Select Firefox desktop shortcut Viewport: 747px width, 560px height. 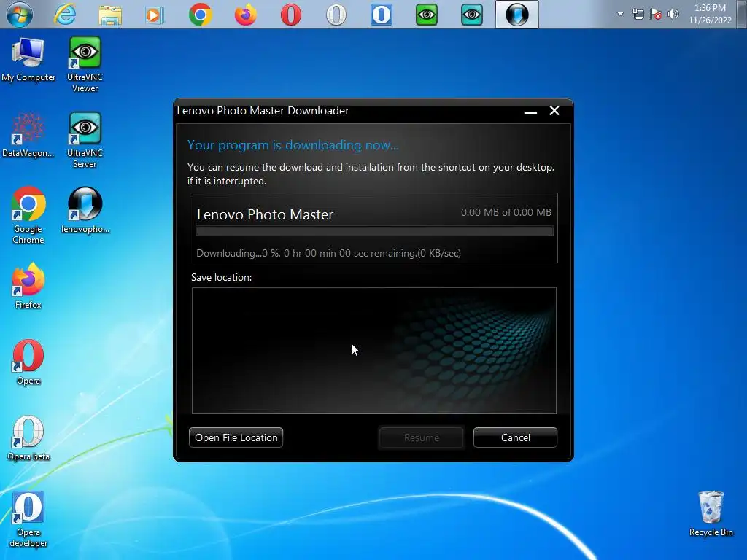[28, 286]
